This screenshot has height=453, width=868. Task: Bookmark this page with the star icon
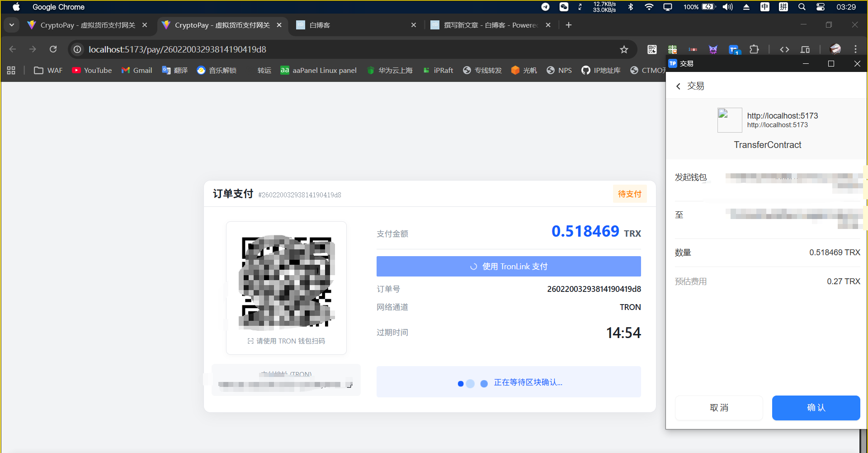coord(624,49)
